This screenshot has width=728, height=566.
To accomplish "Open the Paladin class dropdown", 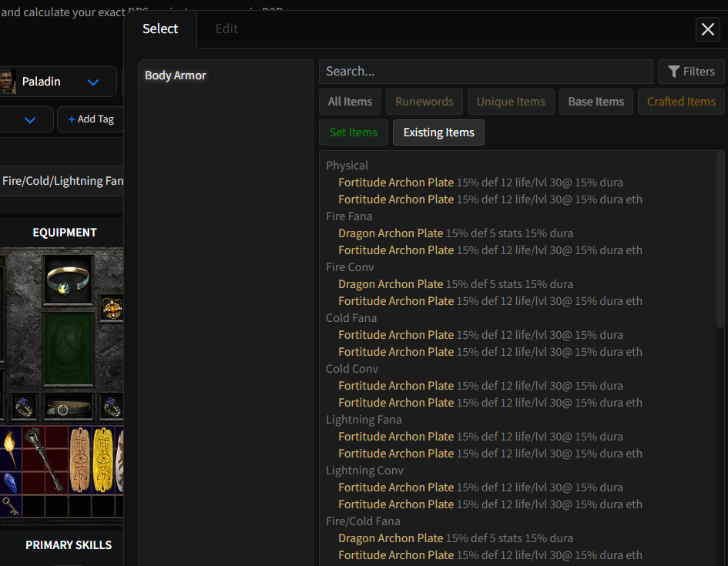I will click(93, 82).
